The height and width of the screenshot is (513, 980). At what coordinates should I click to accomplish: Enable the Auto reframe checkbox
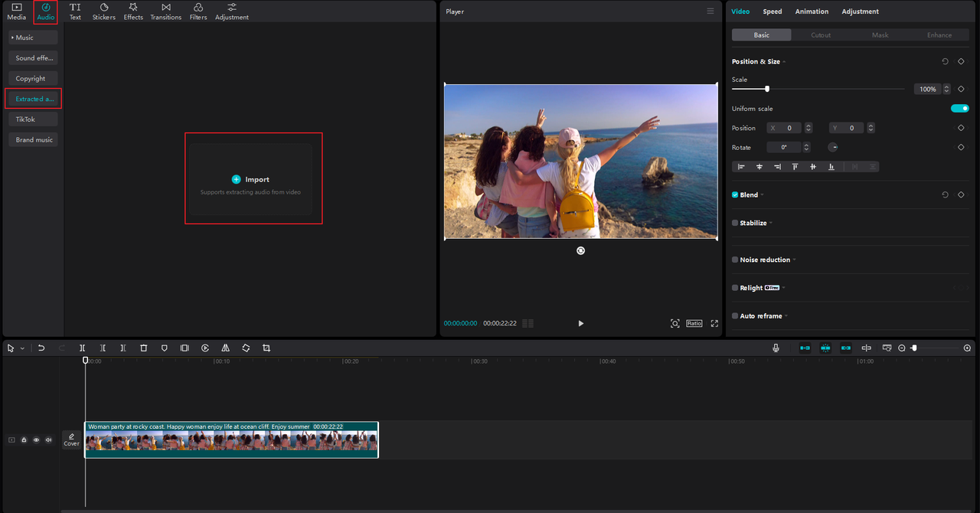(735, 315)
